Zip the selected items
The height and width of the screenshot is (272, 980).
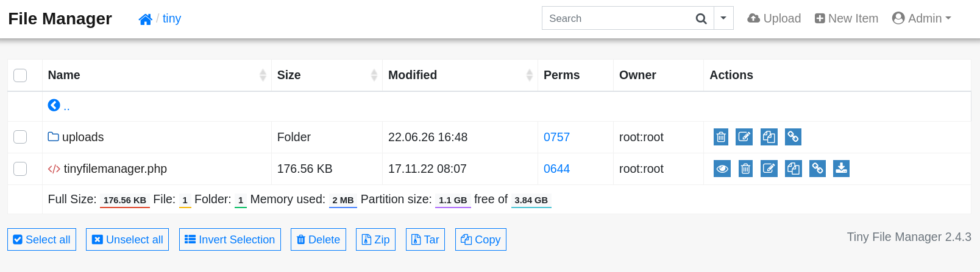click(376, 239)
